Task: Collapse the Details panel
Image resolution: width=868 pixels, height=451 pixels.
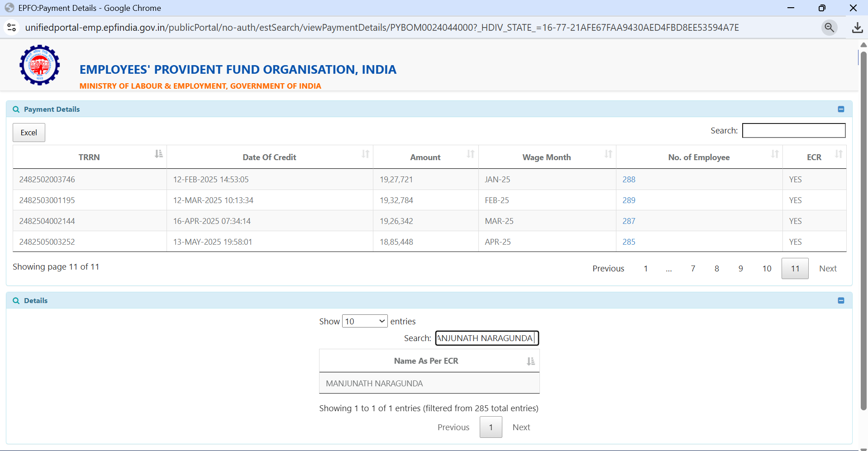Action: [x=841, y=300]
